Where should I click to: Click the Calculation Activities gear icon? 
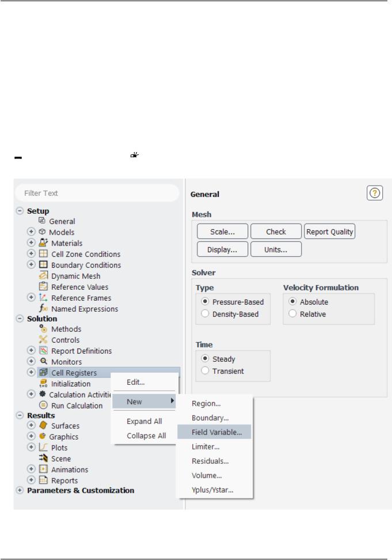point(43,394)
